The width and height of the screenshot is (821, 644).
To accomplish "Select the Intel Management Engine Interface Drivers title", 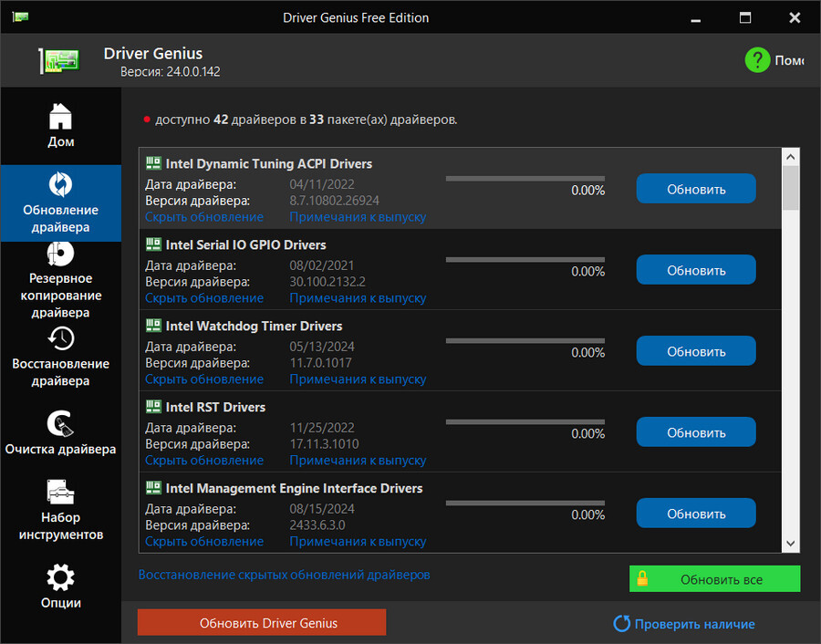I will click(x=294, y=489).
